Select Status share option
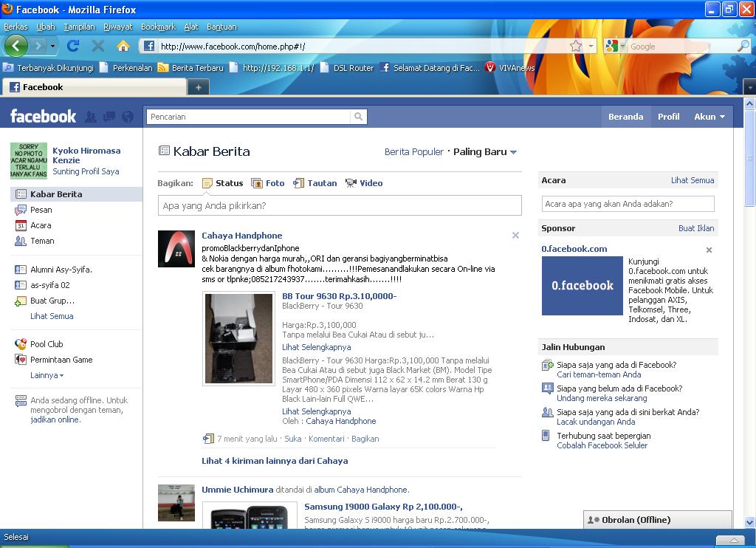 coord(223,183)
